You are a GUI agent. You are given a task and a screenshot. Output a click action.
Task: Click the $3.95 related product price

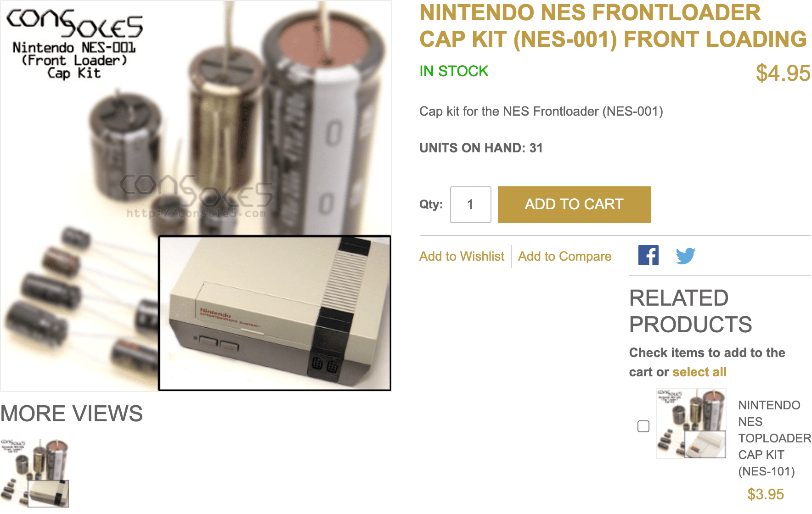pyautogui.click(x=766, y=494)
